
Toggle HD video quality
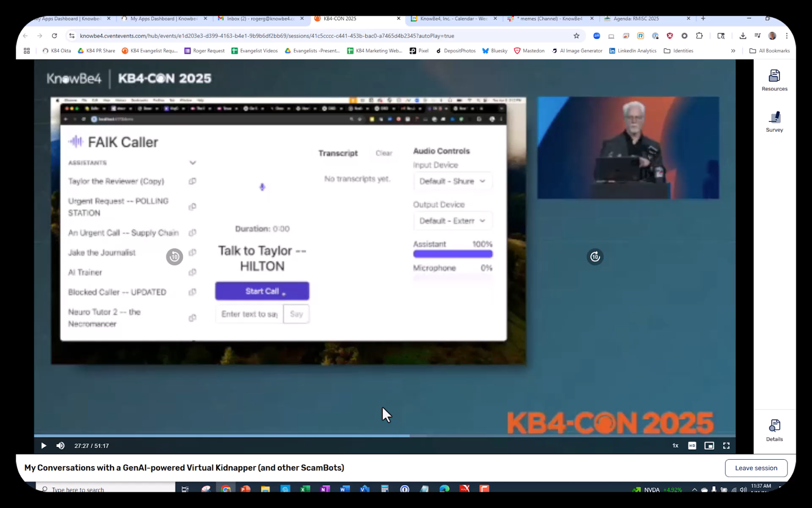point(692,446)
